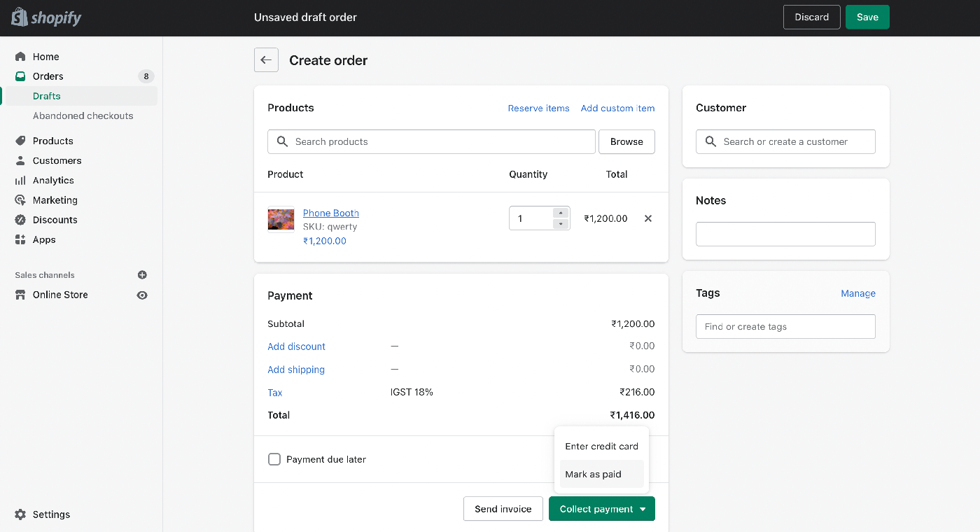Open Settings gear at bottom of sidebar
980x532 pixels.
click(x=20, y=514)
